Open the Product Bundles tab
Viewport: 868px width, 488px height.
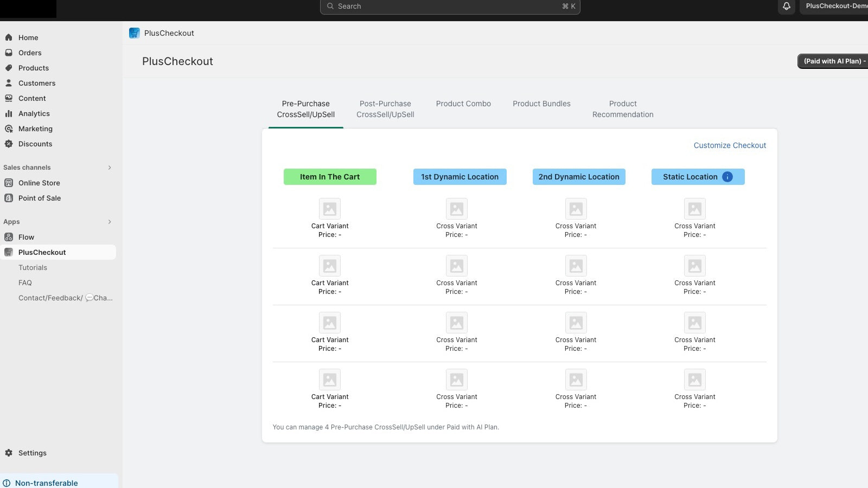(541, 104)
